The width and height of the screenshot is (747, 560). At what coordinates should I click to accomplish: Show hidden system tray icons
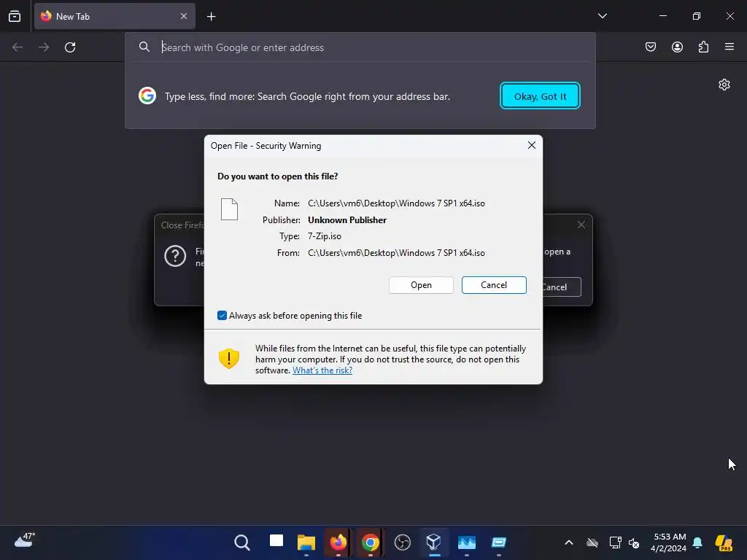tap(569, 542)
